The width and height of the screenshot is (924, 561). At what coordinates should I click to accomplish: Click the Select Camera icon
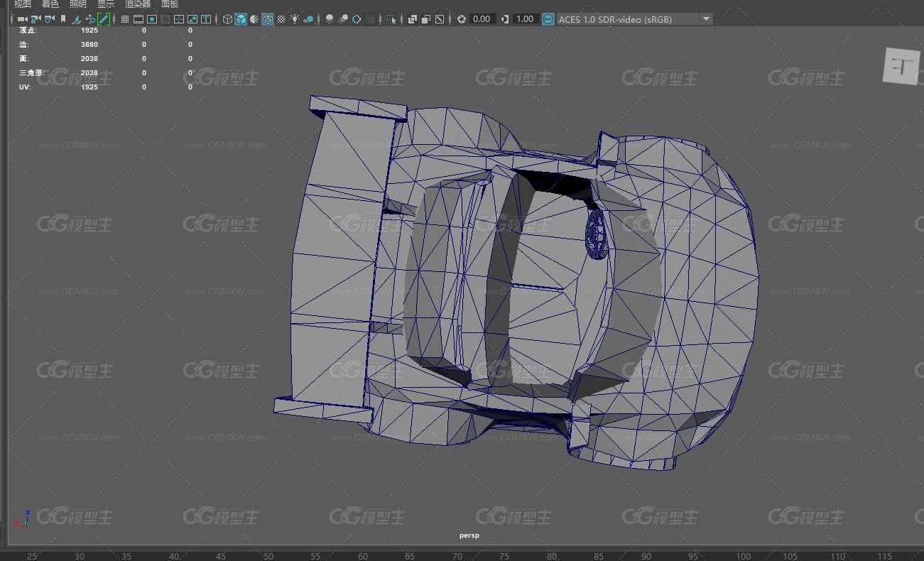click(x=22, y=19)
